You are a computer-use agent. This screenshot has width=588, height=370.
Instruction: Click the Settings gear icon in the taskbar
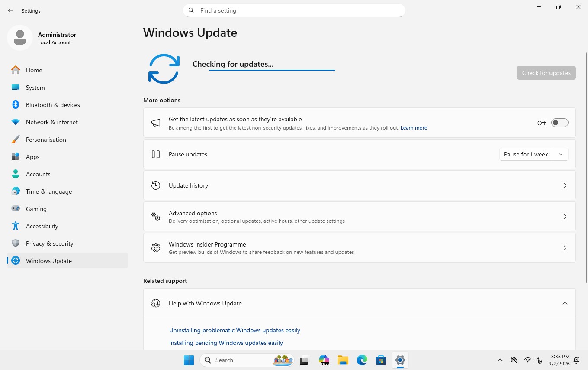pyautogui.click(x=400, y=360)
